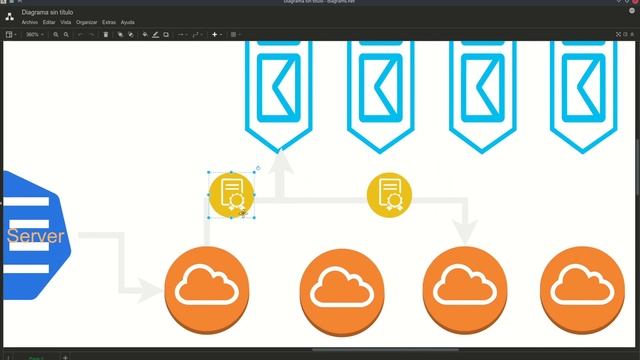Open the insert plus dropdown
The height and width of the screenshot is (360, 640).
(216, 35)
